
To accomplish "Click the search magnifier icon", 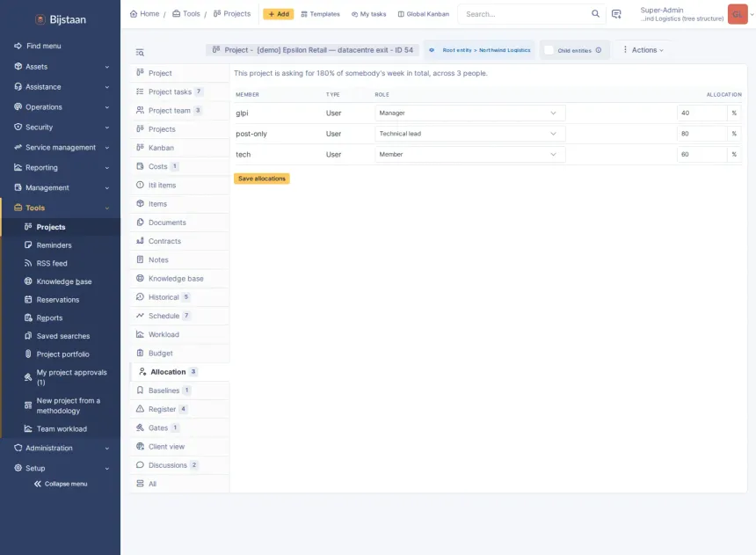I will 595,14.
